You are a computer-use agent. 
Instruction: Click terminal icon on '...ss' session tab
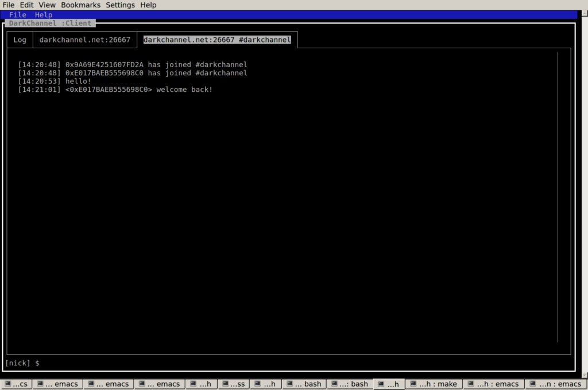point(224,384)
